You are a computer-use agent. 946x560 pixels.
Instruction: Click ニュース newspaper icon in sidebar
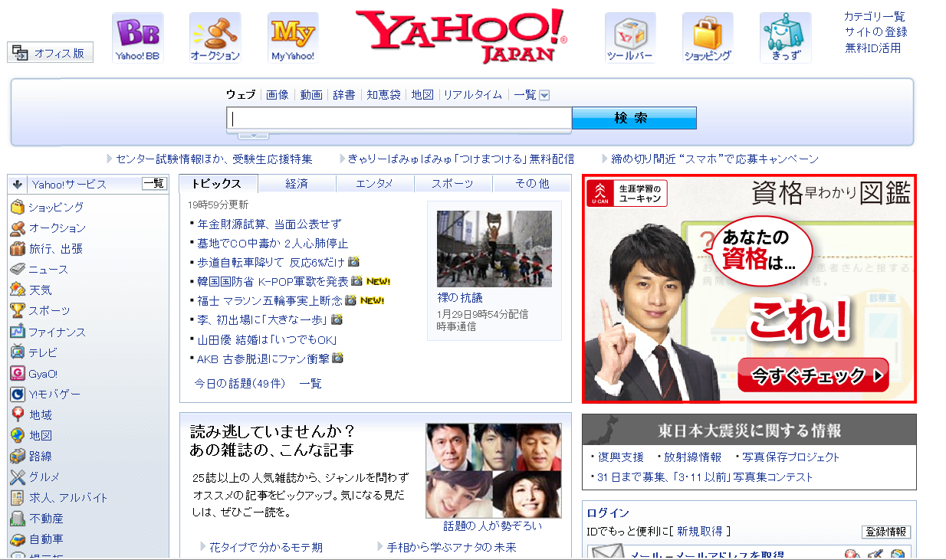click(x=18, y=269)
